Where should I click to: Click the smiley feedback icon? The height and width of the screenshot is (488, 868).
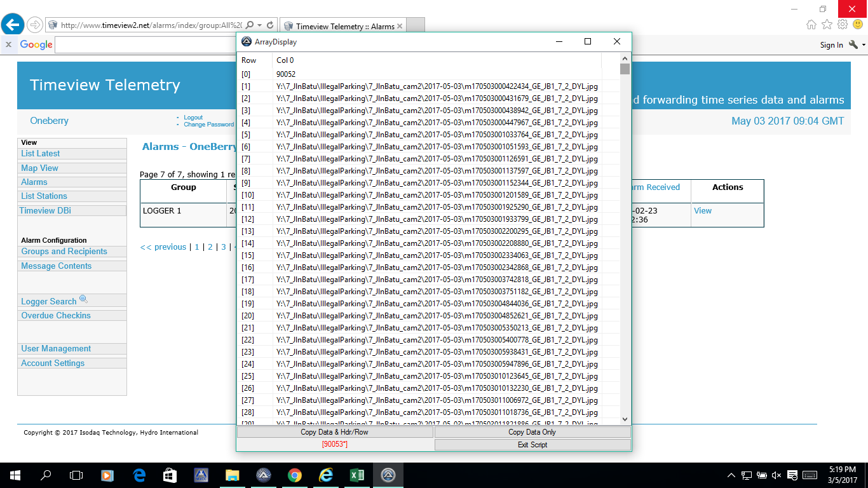pos(858,24)
